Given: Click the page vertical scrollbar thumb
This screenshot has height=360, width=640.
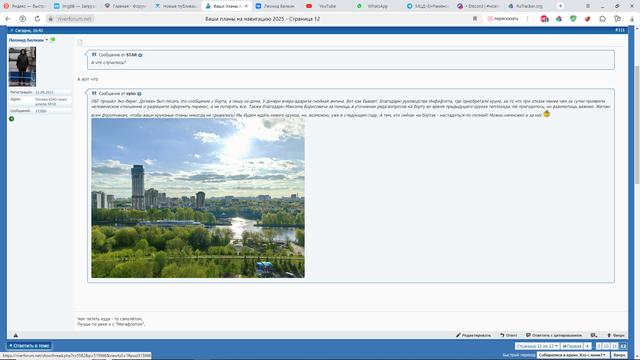Looking at the screenshot, I should pos(637,124).
